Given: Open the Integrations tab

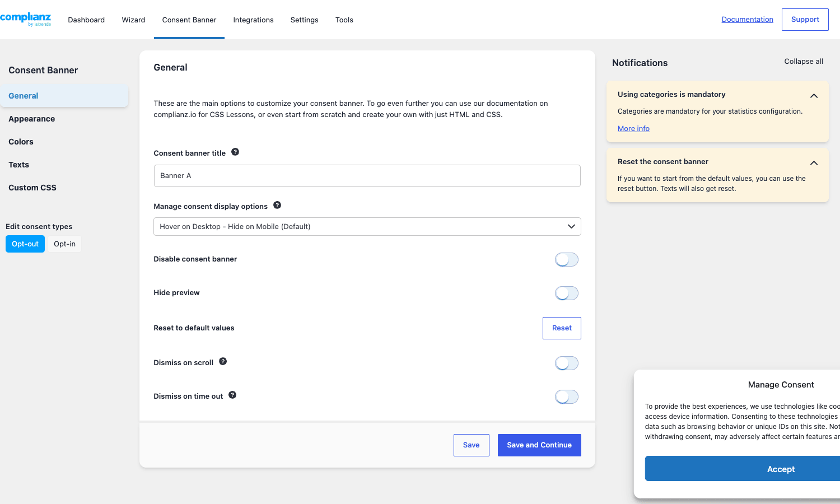Looking at the screenshot, I should click(x=253, y=20).
